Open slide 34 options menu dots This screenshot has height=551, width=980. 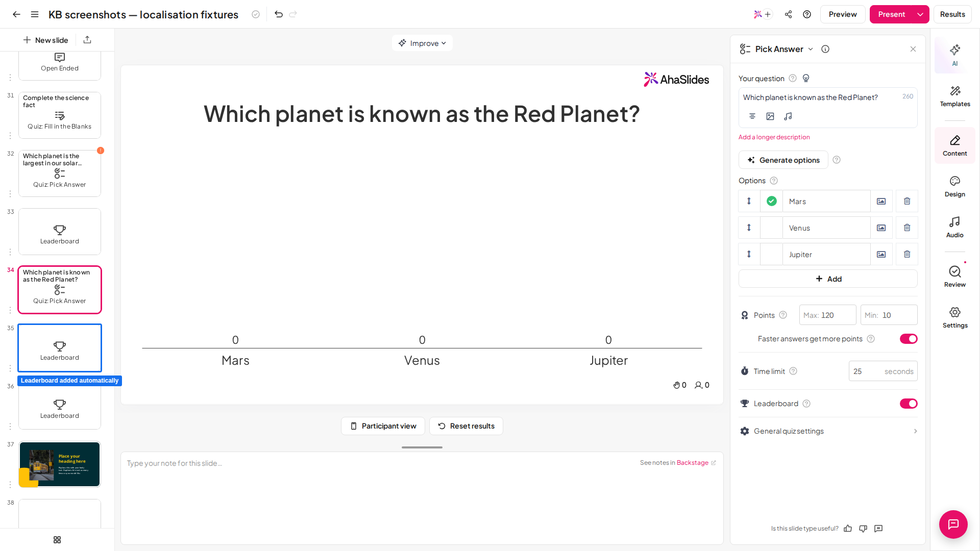[x=10, y=310]
